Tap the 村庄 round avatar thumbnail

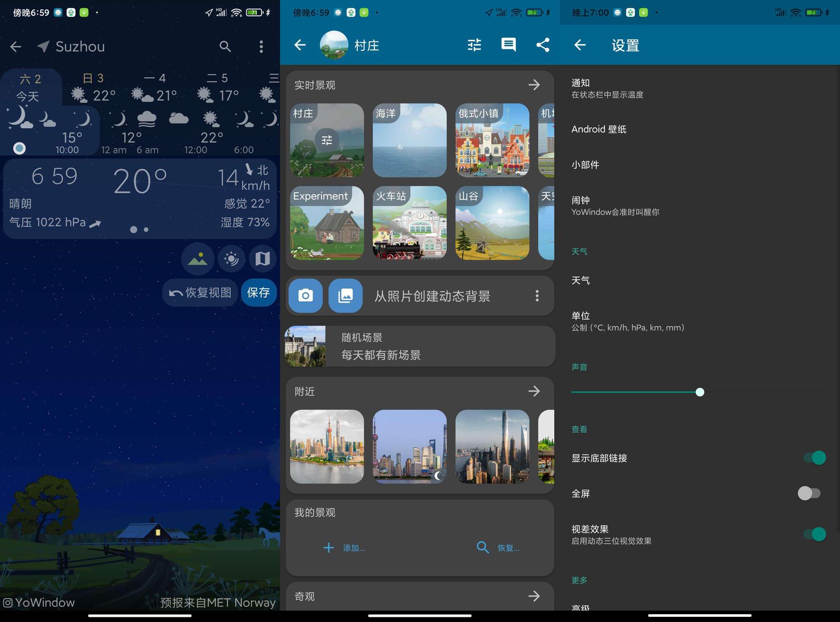point(334,45)
